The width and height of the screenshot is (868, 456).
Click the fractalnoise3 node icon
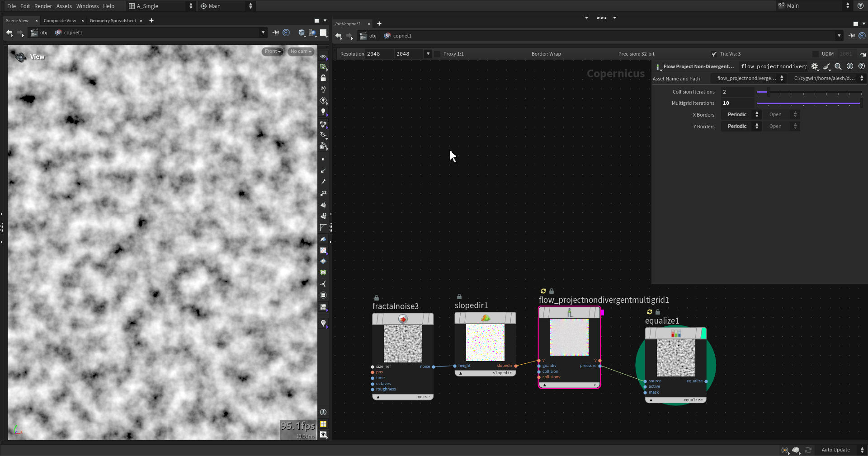click(402, 319)
